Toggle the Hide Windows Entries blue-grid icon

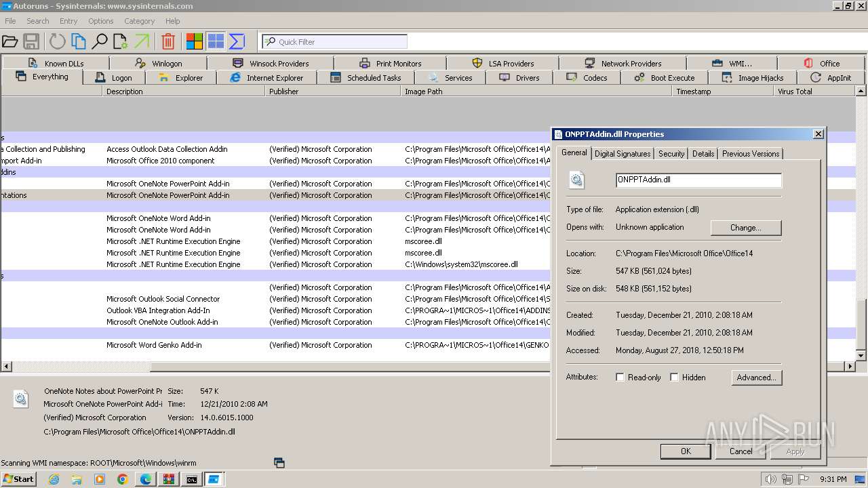pos(216,41)
